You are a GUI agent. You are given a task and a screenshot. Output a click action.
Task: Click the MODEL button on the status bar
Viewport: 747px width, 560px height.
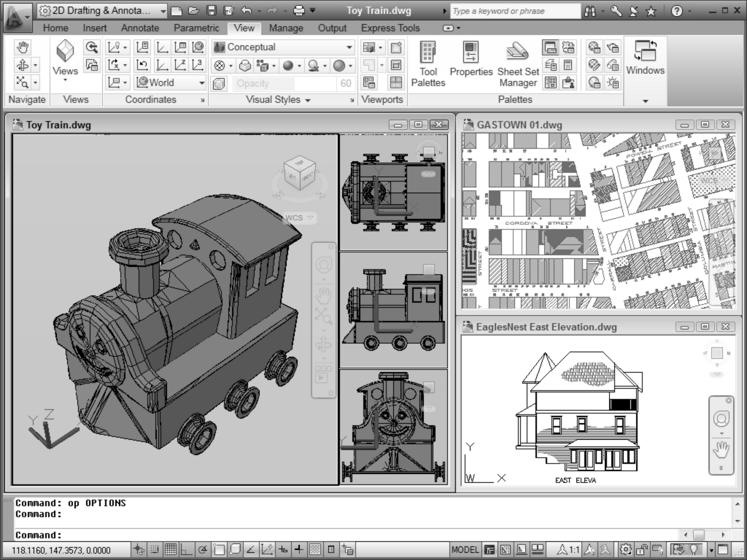[467, 550]
